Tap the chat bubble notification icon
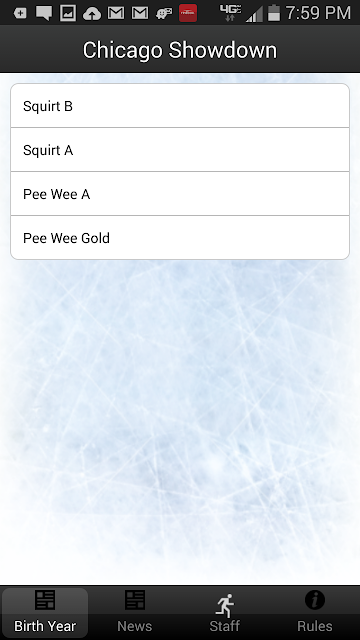 [x=44, y=13]
